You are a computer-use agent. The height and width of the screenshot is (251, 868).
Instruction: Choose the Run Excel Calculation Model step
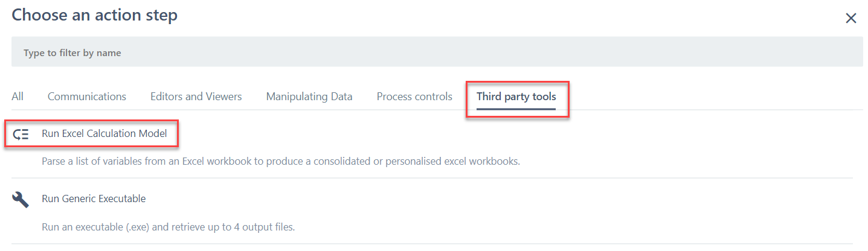tap(104, 134)
